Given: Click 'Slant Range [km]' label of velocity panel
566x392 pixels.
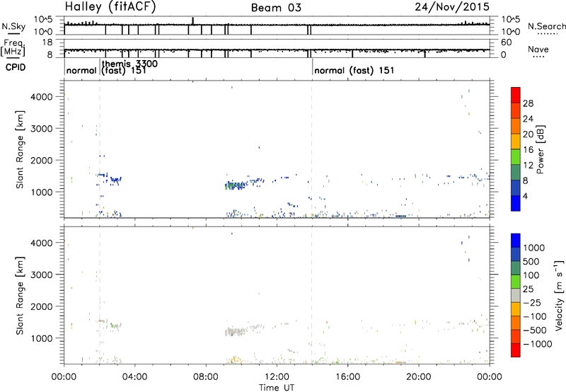Looking at the screenshot, I should pos(20,296).
